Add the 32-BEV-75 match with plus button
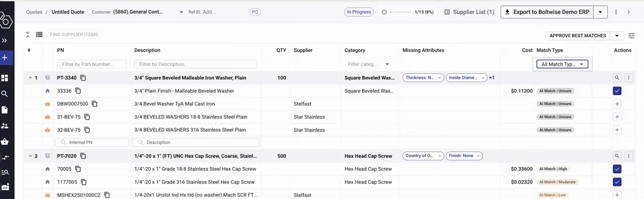The height and width of the screenshot is (199, 644). 617,130
